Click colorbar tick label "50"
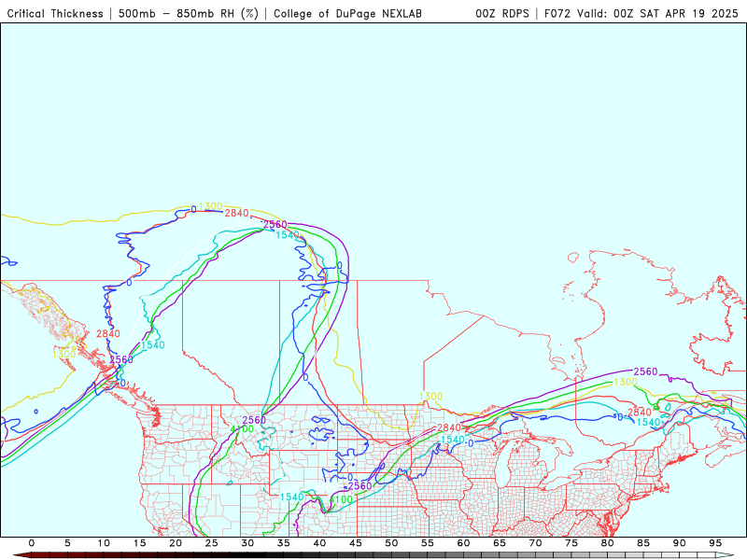This screenshot has height=560, width=747. tap(391, 543)
